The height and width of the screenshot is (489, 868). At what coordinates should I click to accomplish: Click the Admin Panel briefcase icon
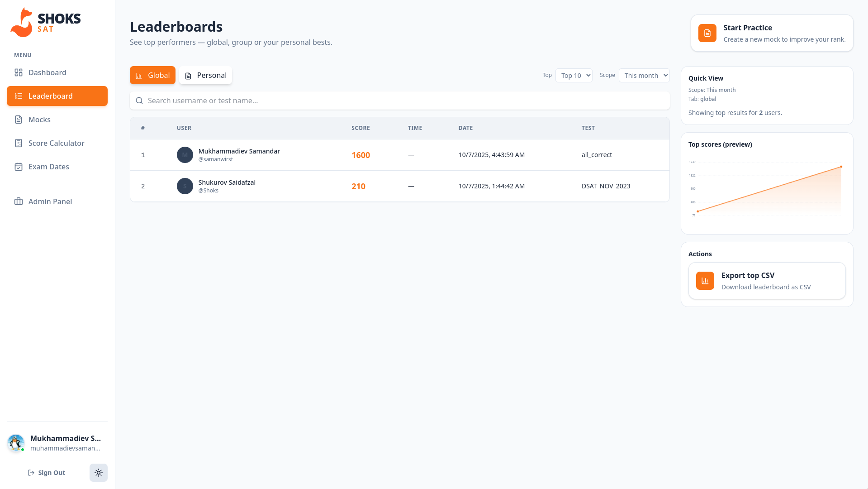coord(19,201)
